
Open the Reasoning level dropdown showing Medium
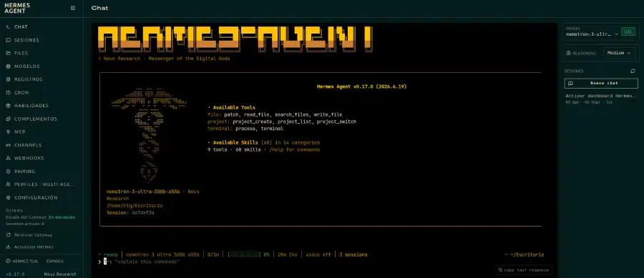pyautogui.click(x=619, y=53)
